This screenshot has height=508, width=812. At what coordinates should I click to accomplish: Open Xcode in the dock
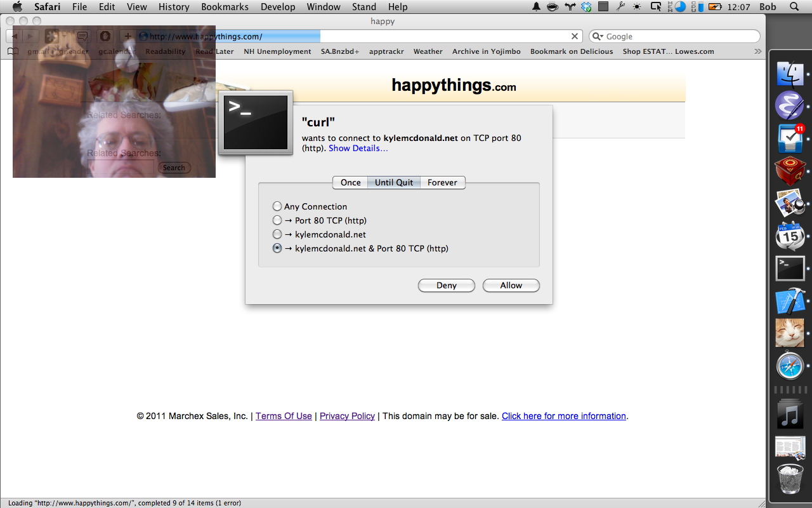tap(790, 301)
